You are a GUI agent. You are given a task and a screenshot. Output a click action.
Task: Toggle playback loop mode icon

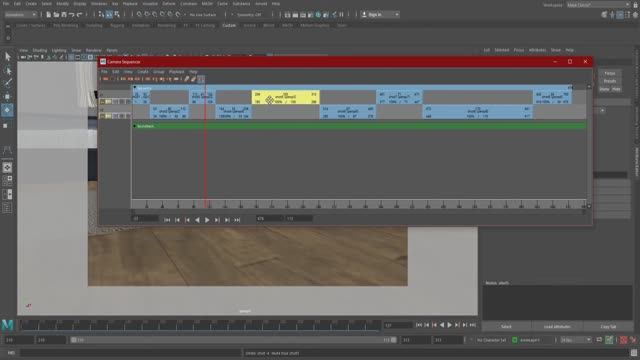(x=599, y=340)
